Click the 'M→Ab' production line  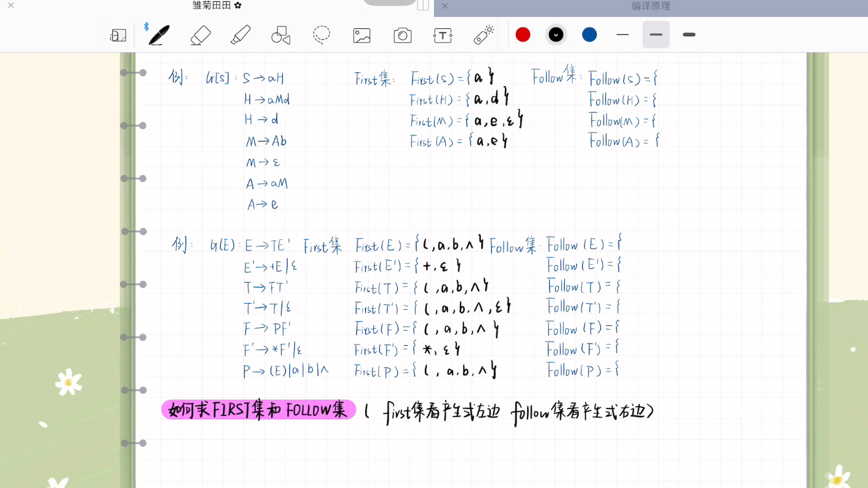266,141
